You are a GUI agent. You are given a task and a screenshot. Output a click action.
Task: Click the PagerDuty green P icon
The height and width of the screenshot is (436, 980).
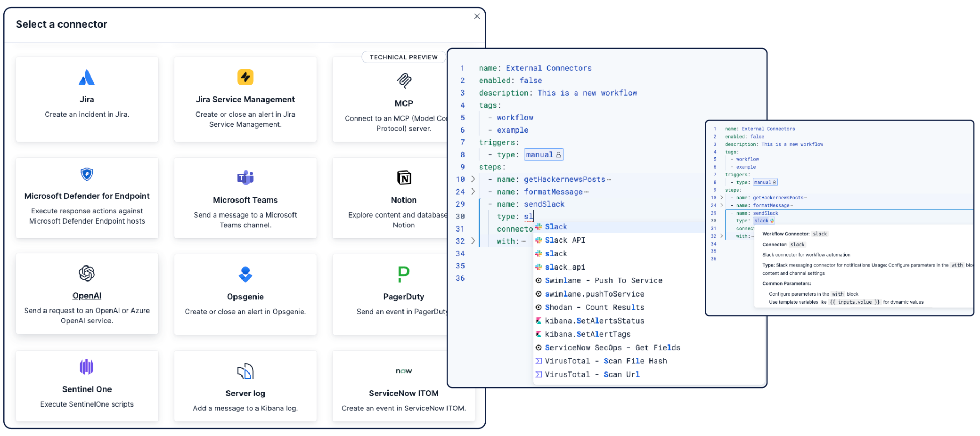[404, 274]
